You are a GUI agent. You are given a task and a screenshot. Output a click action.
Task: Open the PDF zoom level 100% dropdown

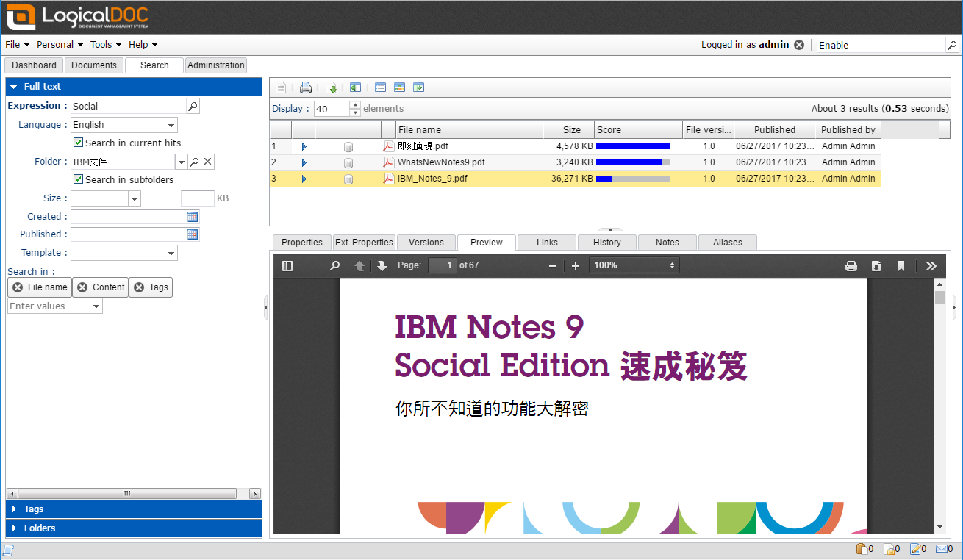coord(634,265)
